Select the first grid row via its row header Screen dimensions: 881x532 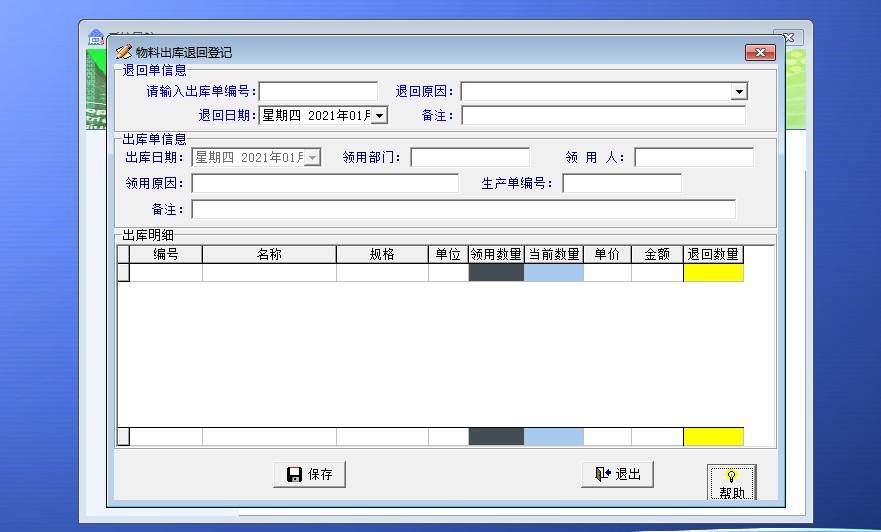[124, 272]
